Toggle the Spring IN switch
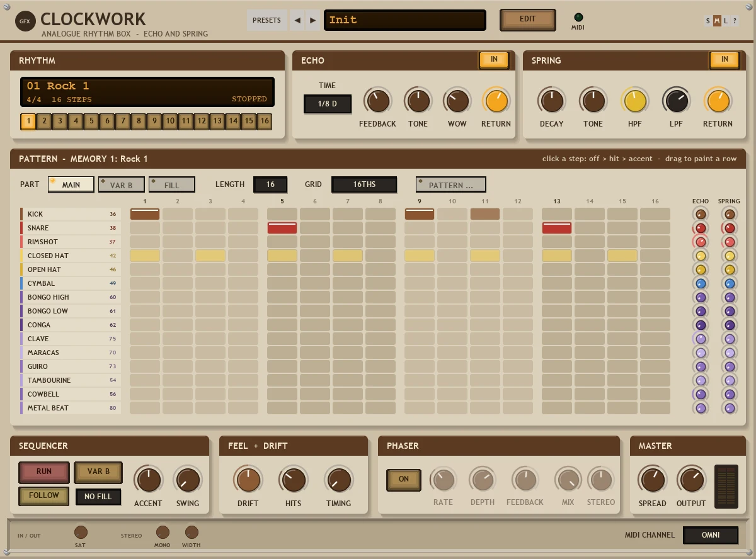This screenshot has width=756, height=559. (725, 60)
